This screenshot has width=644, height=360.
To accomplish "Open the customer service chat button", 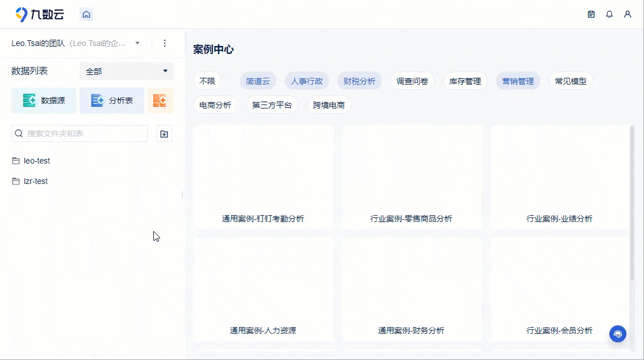I will point(618,334).
